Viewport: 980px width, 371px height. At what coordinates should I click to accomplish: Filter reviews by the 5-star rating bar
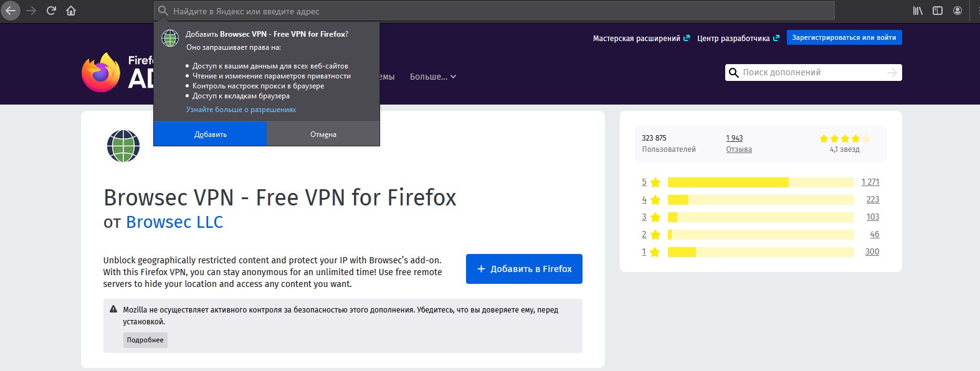(760, 182)
